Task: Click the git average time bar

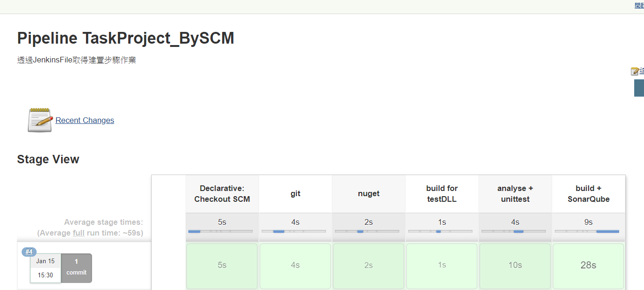Action: 294,231
